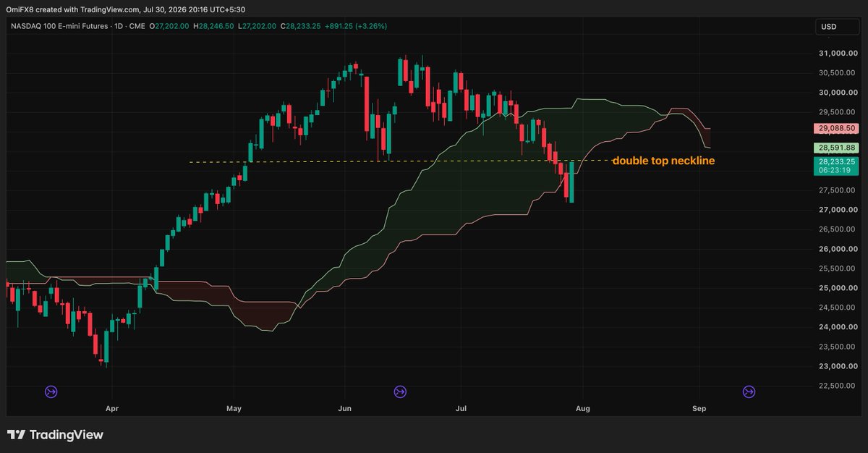Image resolution: width=868 pixels, height=453 pixels.
Task: Click the Jun label on time axis
Action: pos(344,409)
